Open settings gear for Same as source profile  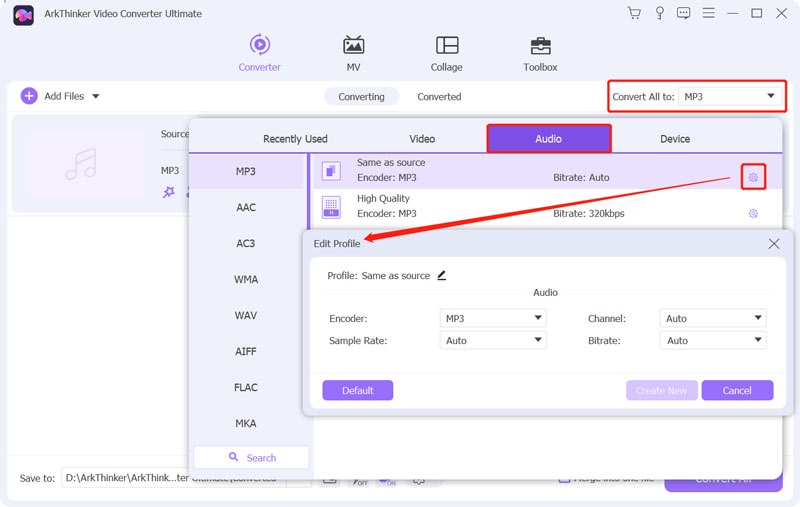pos(753,177)
